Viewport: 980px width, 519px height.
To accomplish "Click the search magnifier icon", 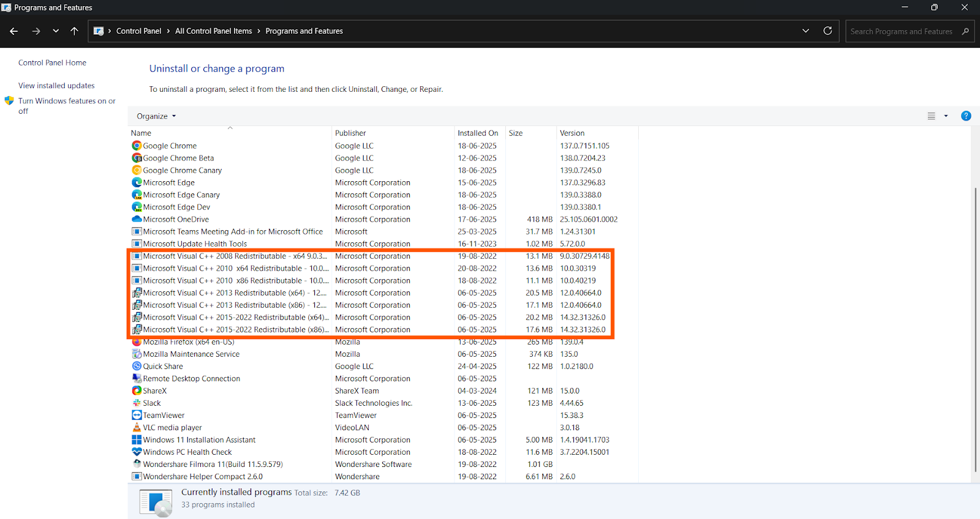I will (966, 31).
